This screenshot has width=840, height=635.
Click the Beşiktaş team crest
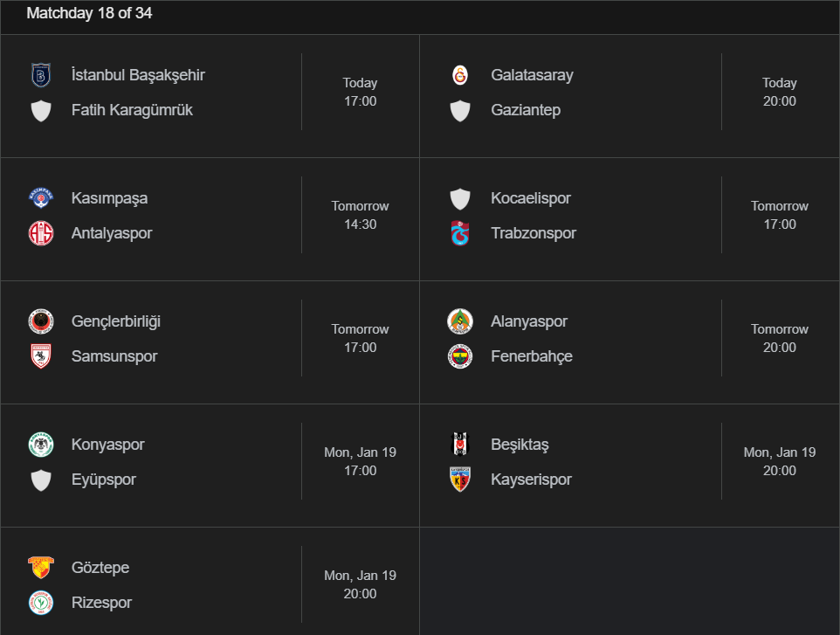(x=460, y=445)
